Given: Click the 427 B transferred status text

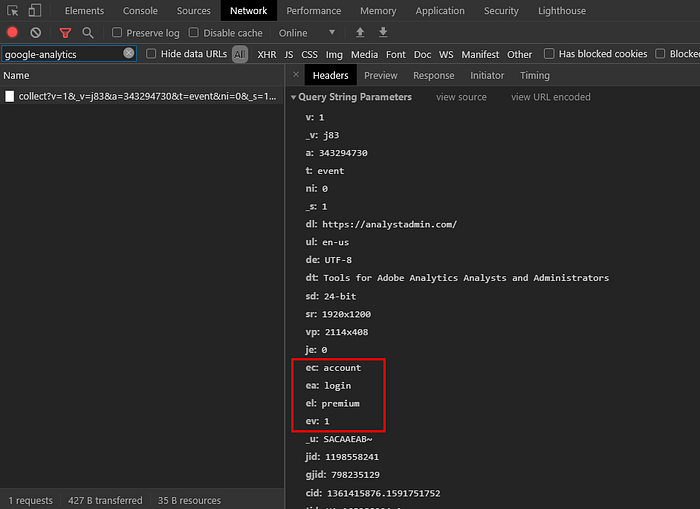Looking at the screenshot, I should click(105, 501).
